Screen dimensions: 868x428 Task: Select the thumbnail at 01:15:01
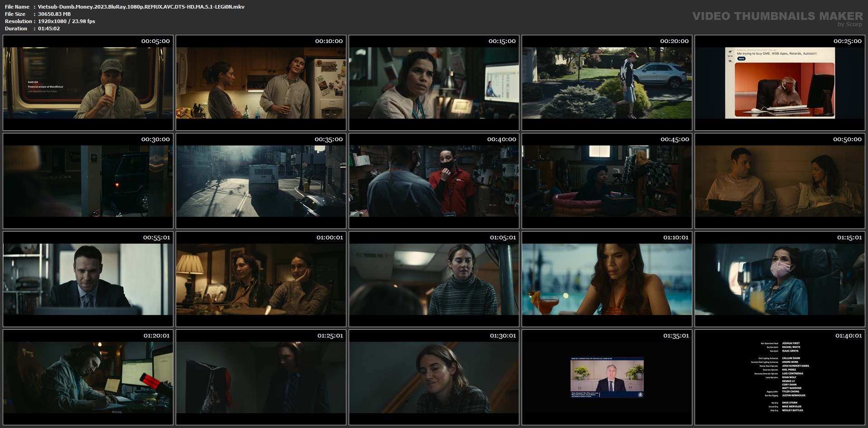[x=780, y=279]
